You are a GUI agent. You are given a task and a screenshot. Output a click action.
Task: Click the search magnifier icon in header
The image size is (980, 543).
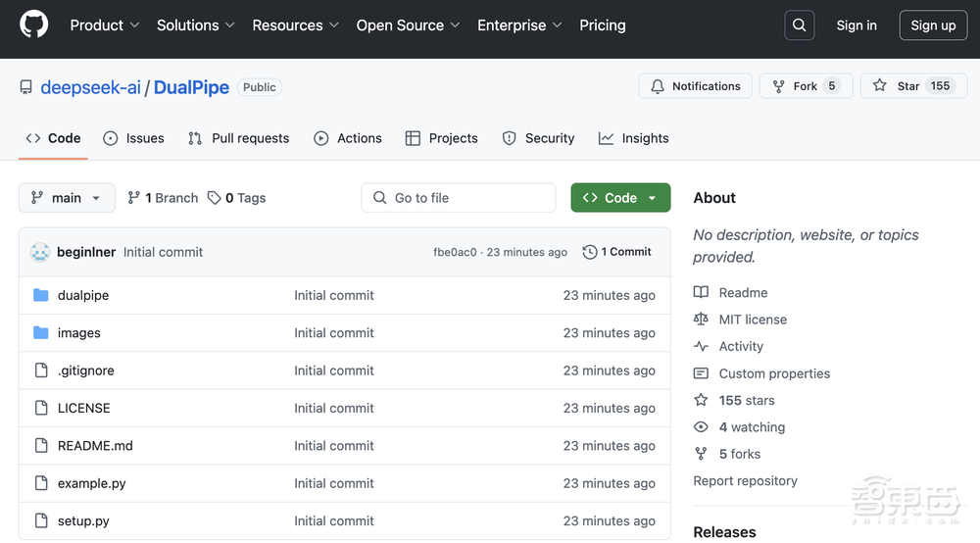[x=801, y=25]
